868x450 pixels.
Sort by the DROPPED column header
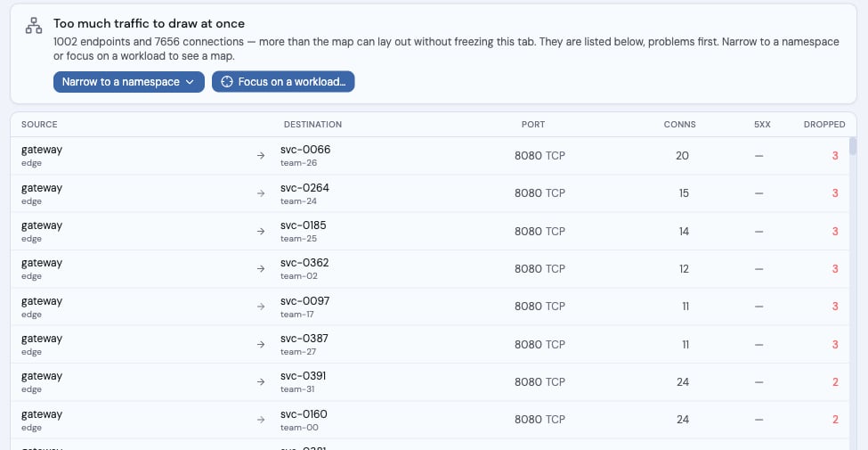[824, 125]
